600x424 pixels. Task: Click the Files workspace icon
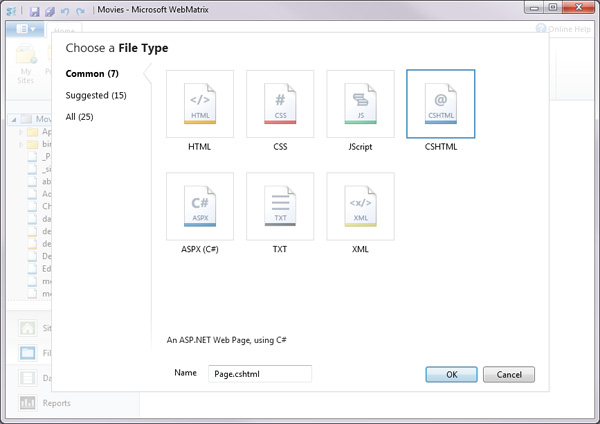point(28,353)
